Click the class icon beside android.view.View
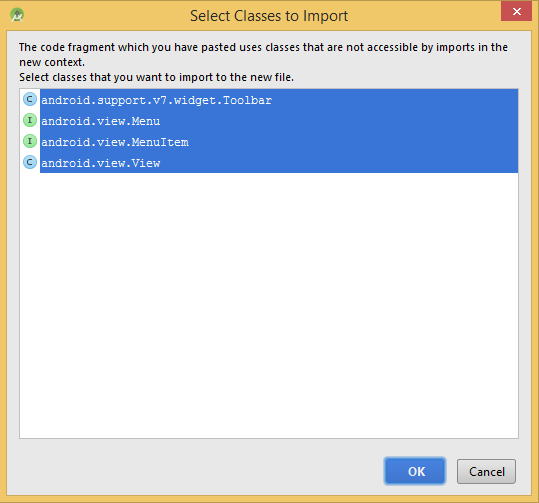Screen dimensions: 539x503 tap(30, 162)
